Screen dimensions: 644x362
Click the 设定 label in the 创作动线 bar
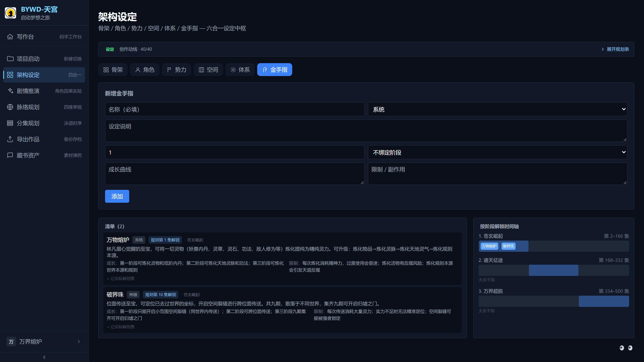110,49
